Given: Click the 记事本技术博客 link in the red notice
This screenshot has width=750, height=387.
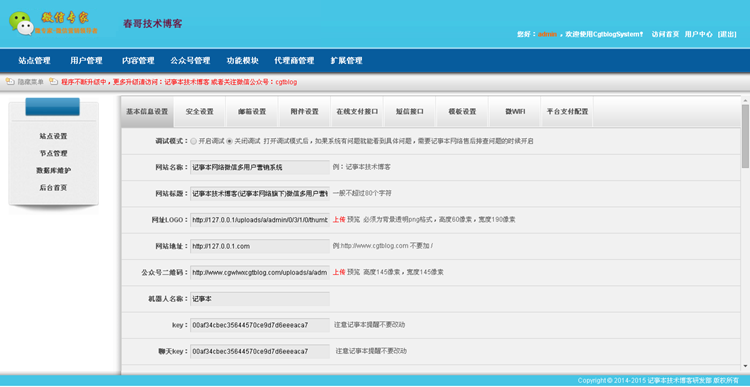Looking at the screenshot, I should 187,82.
